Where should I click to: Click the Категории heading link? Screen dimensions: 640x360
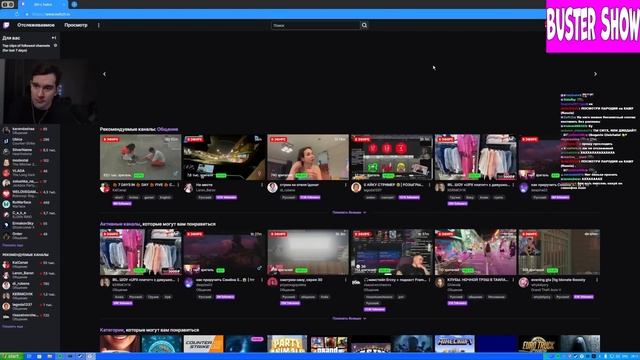point(111,330)
